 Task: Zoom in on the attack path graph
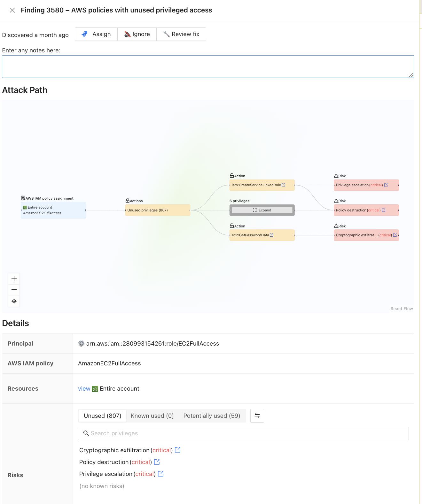coord(14,279)
